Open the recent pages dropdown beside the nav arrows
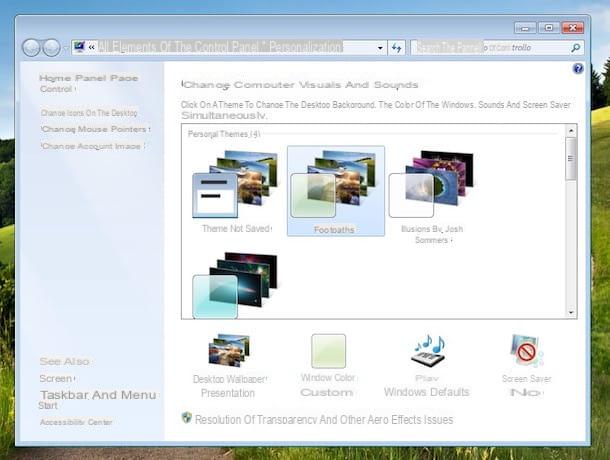This screenshot has width=610, height=460. click(65, 48)
